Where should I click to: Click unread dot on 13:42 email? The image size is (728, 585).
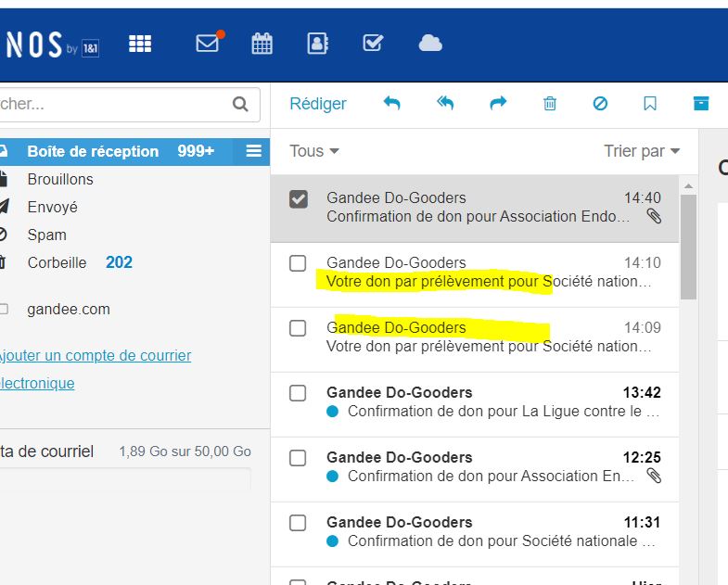[x=332, y=412]
